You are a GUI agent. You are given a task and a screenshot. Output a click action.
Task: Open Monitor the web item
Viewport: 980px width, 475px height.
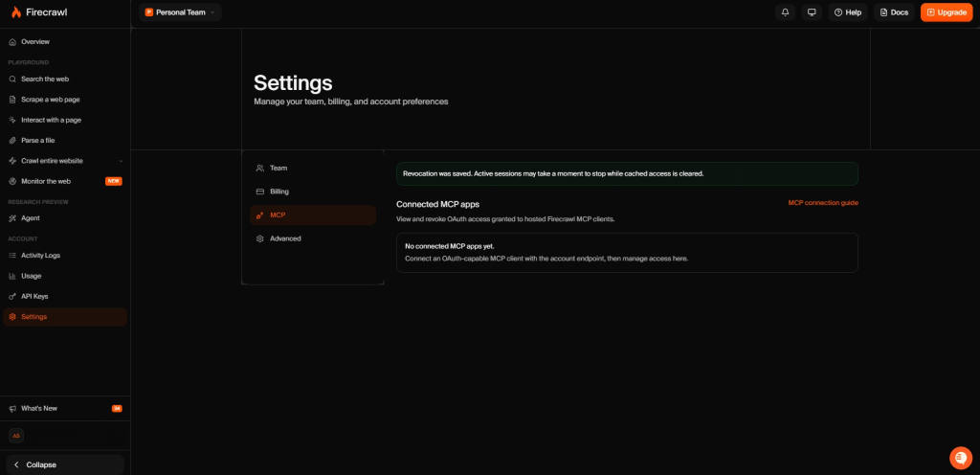pos(65,181)
